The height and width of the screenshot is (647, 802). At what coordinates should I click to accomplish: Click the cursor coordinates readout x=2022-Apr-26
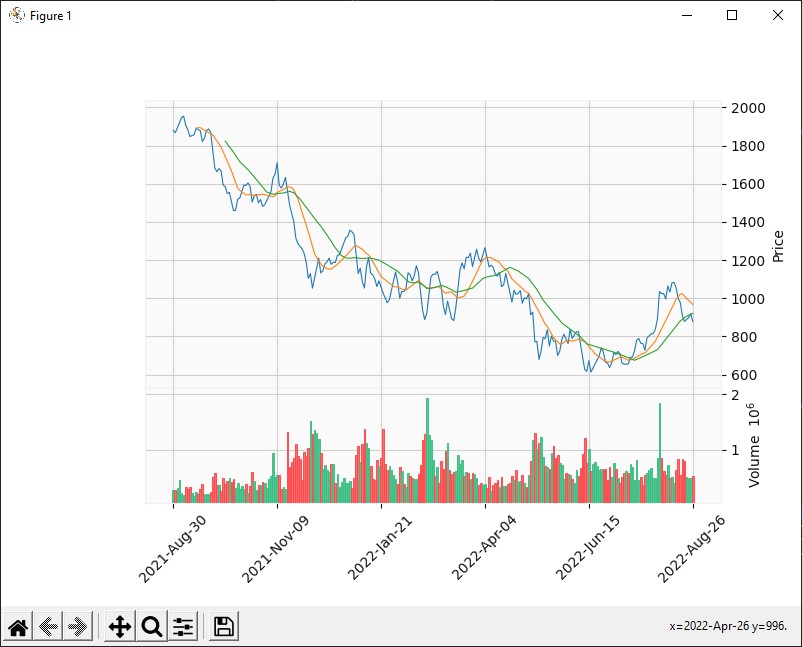click(x=728, y=626)
